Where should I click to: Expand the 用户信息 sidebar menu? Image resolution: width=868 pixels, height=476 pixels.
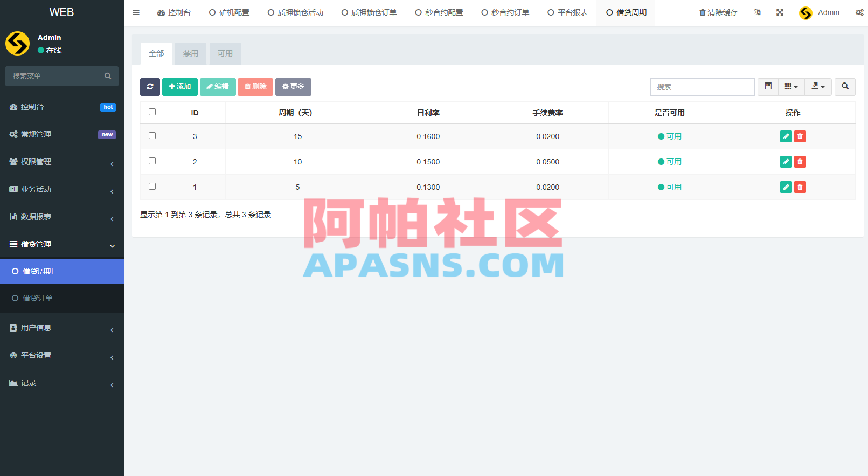pos(62,328)
